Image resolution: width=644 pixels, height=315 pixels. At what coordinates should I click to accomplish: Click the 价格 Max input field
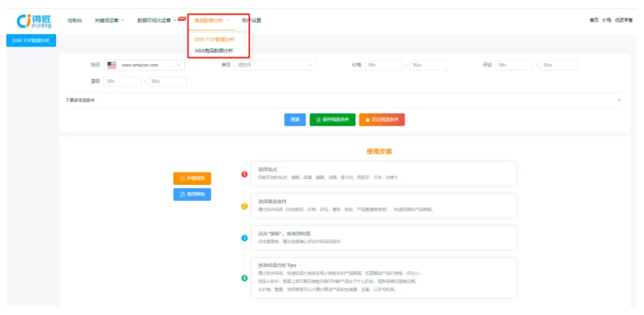[x=428, y=65]
